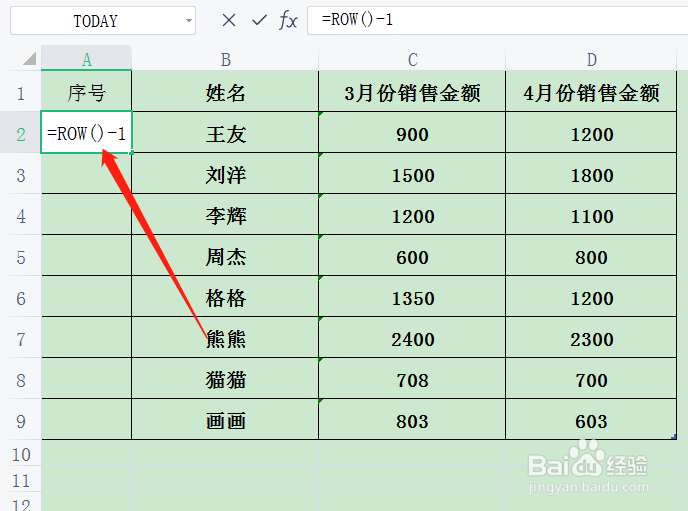Viewport: 688px width, 511px height.
Task: Click the formula bar showing =ROW()-1
Action: 498,20
